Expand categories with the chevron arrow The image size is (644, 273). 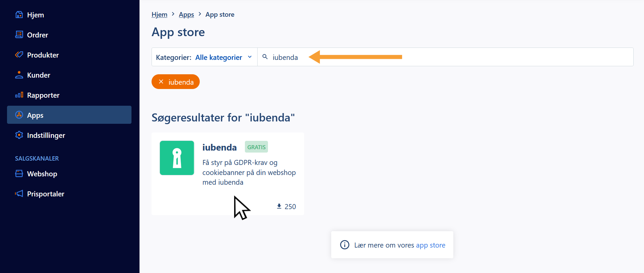coord(250,57)
